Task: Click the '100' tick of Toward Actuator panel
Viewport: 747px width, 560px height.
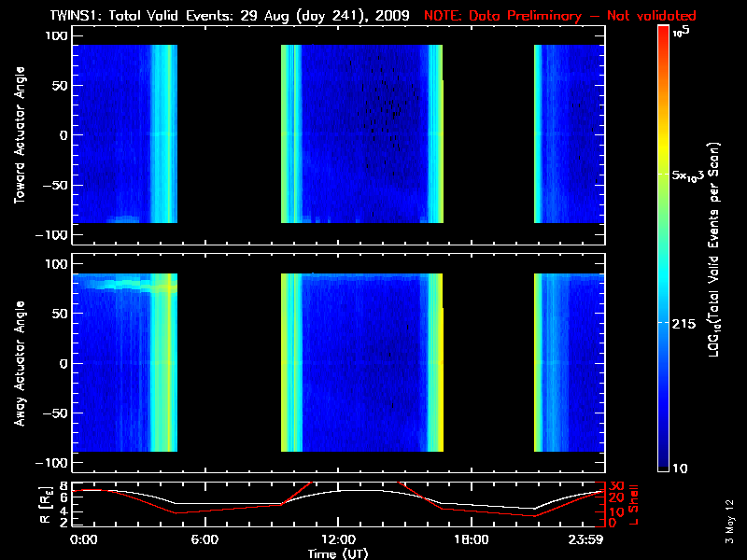Action: click(56, 35)
